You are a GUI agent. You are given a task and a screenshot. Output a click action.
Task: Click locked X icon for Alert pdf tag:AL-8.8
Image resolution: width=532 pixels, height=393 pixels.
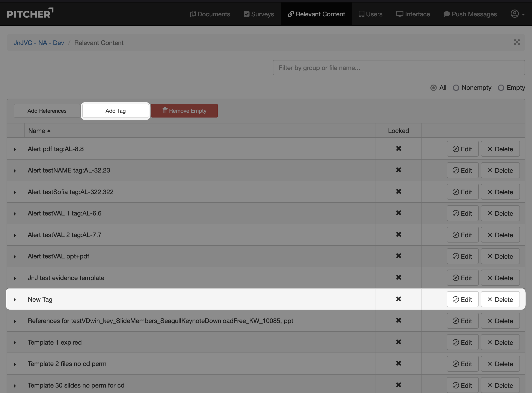(399, 149)
